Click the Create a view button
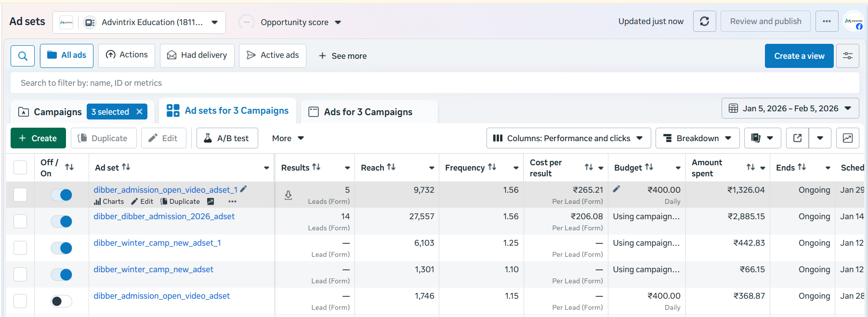Viewport: 868px width, 317px height. click(x=799, y=56)
